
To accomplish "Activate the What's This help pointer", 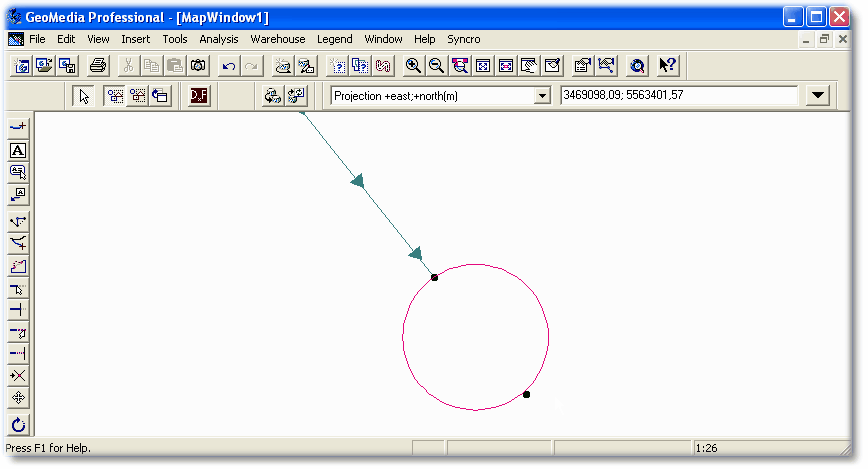I will coord(668,66).
